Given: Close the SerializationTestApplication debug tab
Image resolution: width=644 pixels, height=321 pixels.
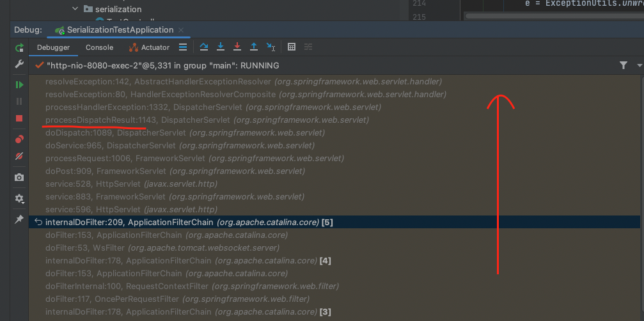Looking at the screenshot, I should tap(181, 31).
